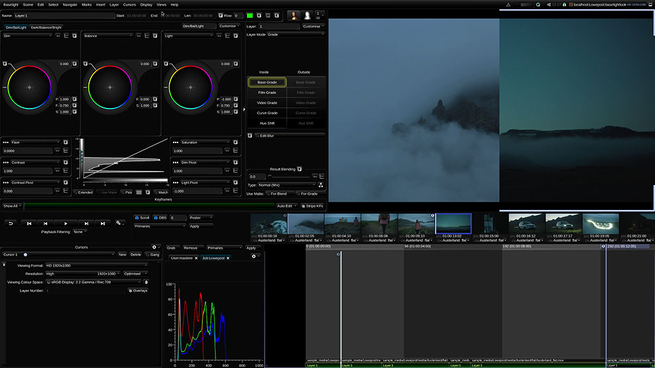Click the Result Blending slider
This screenshot has width=655, height=368.
tap(290, 176)
